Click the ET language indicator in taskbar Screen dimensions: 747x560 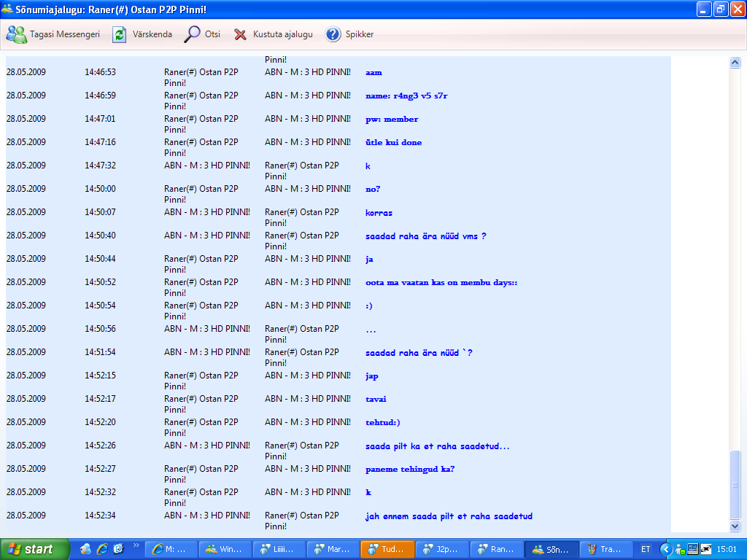pos(646,549)
